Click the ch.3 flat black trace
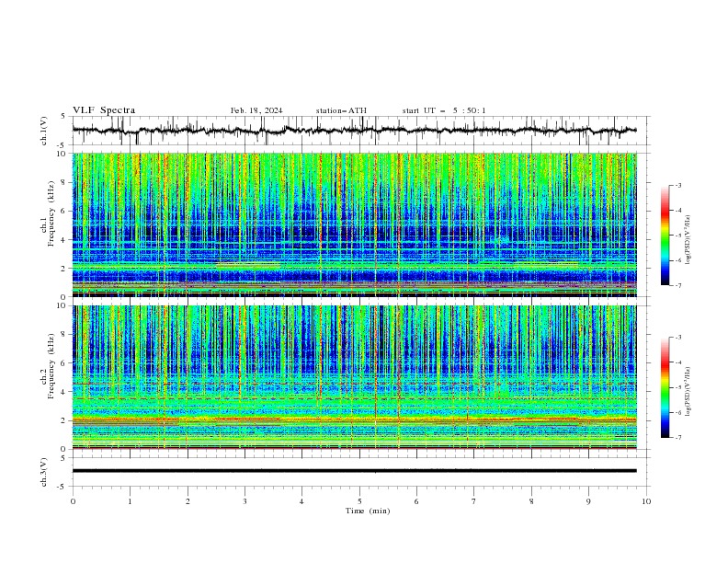728x563 pixels. pos(354,471)
